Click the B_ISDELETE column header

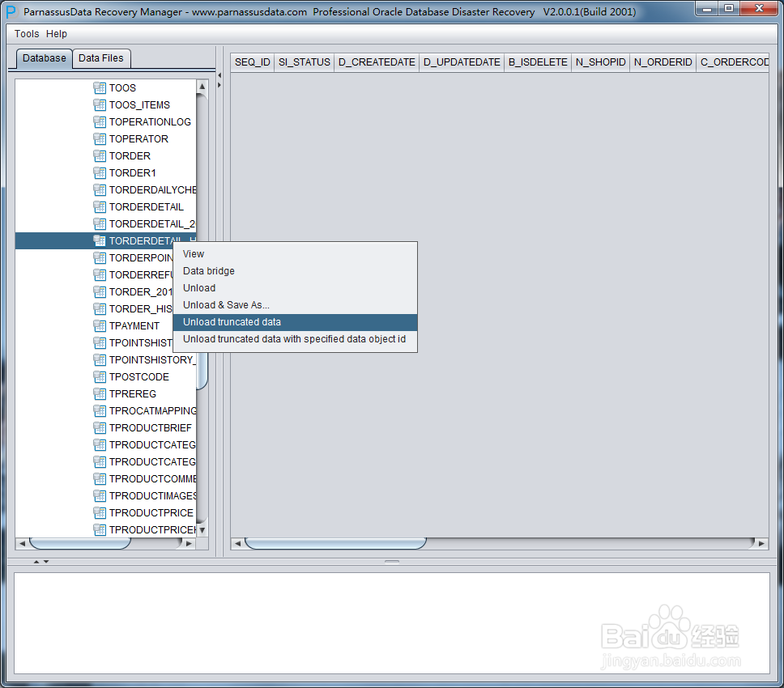538,62
